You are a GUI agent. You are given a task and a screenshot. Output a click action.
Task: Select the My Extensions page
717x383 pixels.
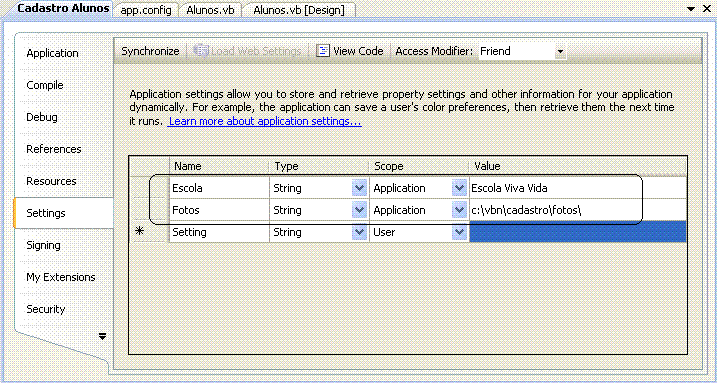60,277
